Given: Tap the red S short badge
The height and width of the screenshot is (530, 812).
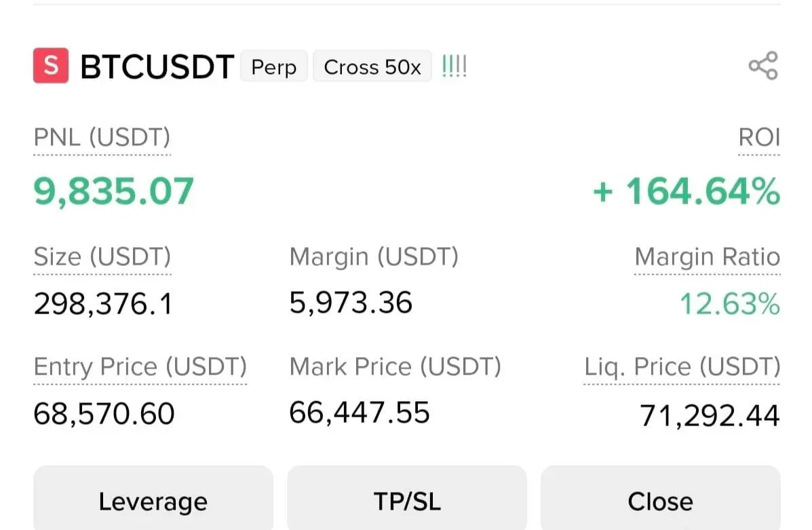Looking at the screenshot, I should tap(51, 66).
